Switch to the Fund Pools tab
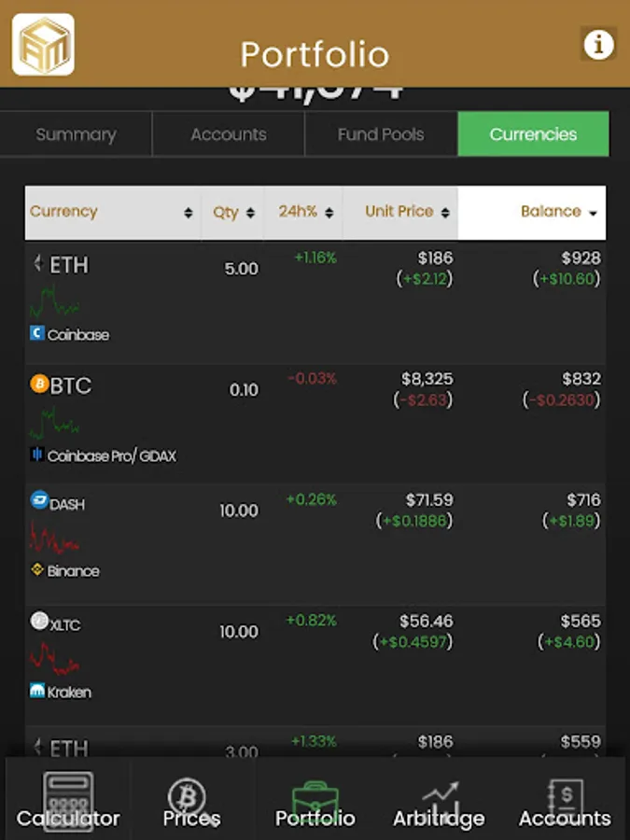This screenshot has width=630, height=840. [381, 133]
